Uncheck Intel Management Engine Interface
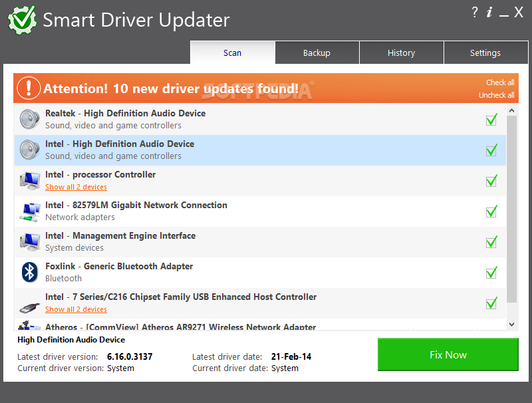 click(x=491, y=241)
